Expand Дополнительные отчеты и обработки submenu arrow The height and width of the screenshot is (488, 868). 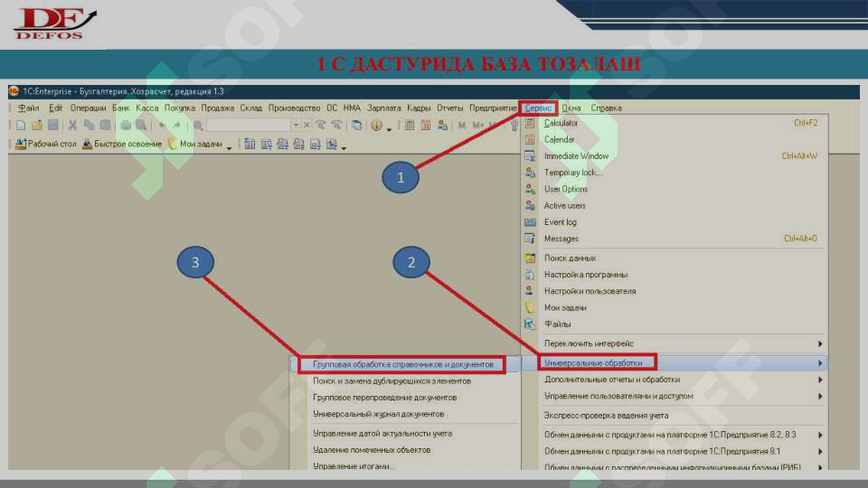820,380
